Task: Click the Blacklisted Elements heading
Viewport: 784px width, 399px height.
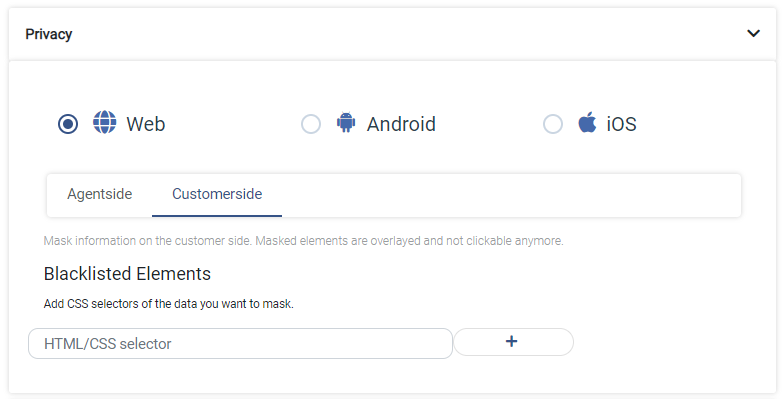Action: point(127,274)
